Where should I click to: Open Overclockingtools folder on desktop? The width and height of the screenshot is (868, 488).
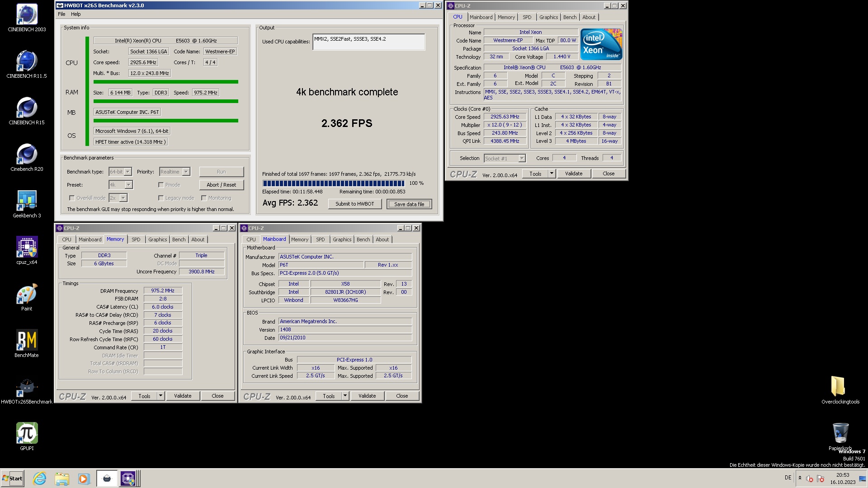tap(840, 390)
